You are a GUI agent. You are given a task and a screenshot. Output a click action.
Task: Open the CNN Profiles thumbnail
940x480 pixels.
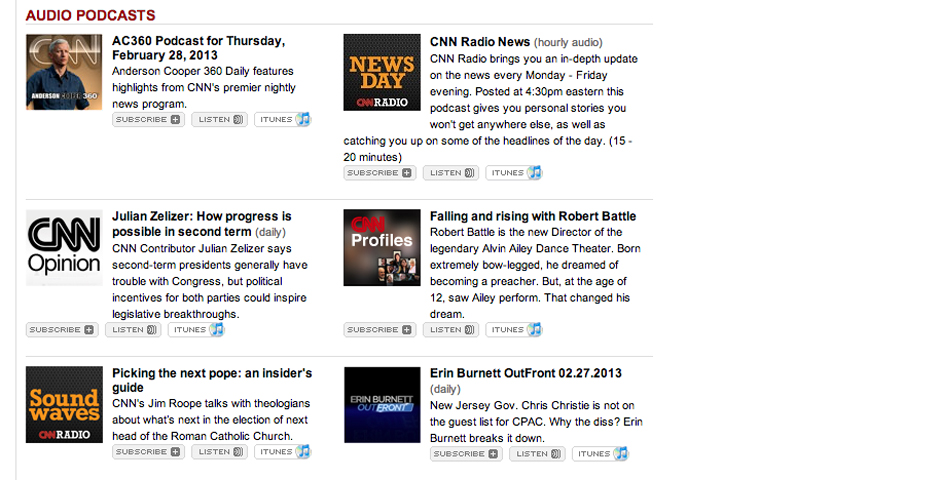(382, 247)
